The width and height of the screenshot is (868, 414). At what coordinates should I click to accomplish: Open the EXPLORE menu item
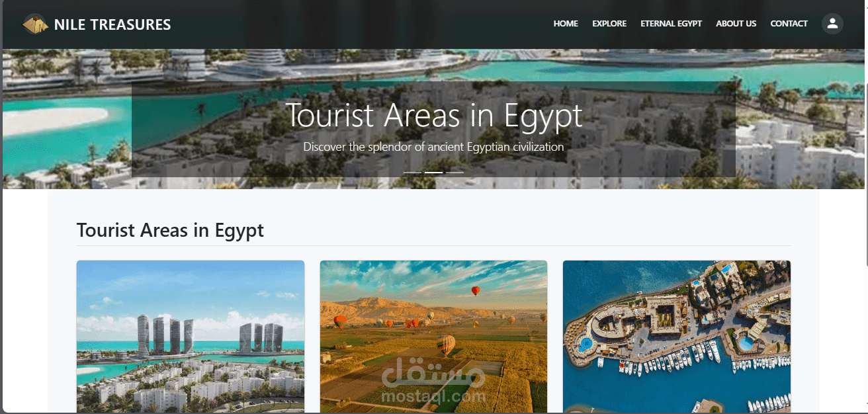tap(609, 24)
